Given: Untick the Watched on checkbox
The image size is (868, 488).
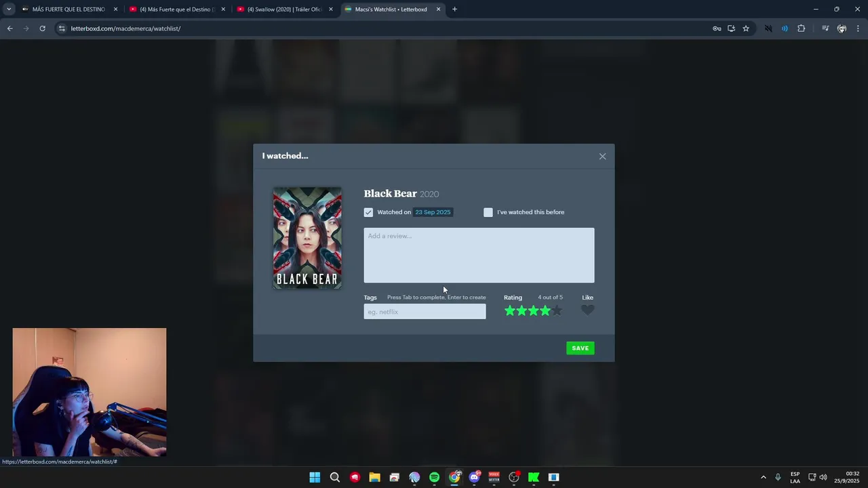Looking at the screenshot, I should coord(368,212).
